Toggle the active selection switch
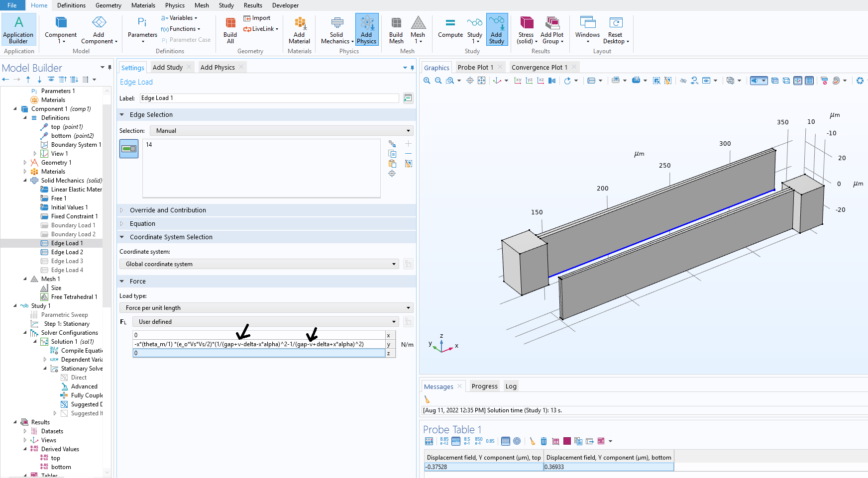The height and width of the screenshot is (478, 868). pyautogui.click(x=129, y=149)
